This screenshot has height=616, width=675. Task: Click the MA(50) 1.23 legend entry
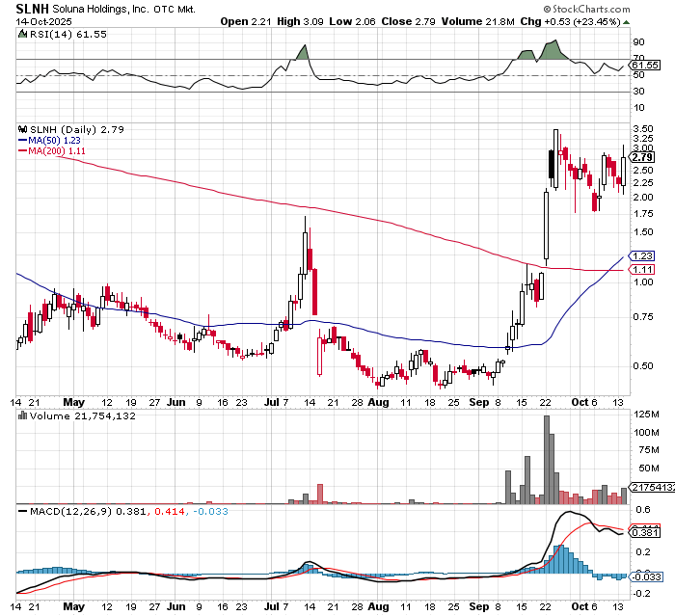(49, 141)
